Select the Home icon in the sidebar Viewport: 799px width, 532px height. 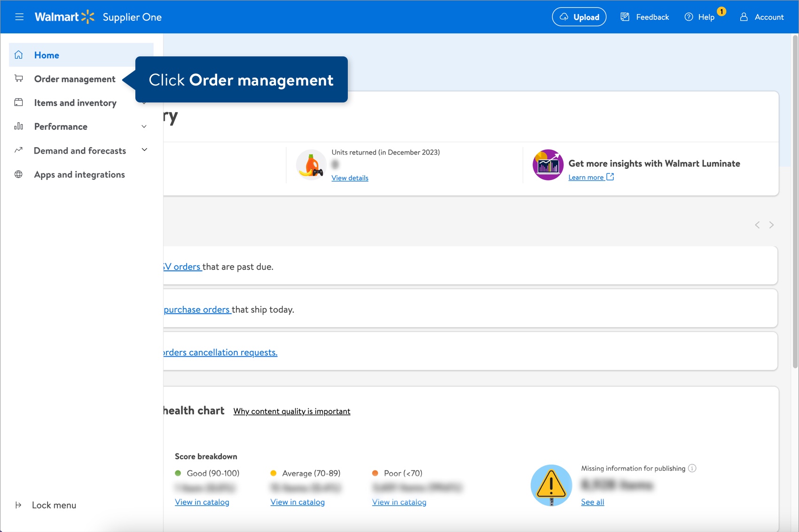coord(18,55)
